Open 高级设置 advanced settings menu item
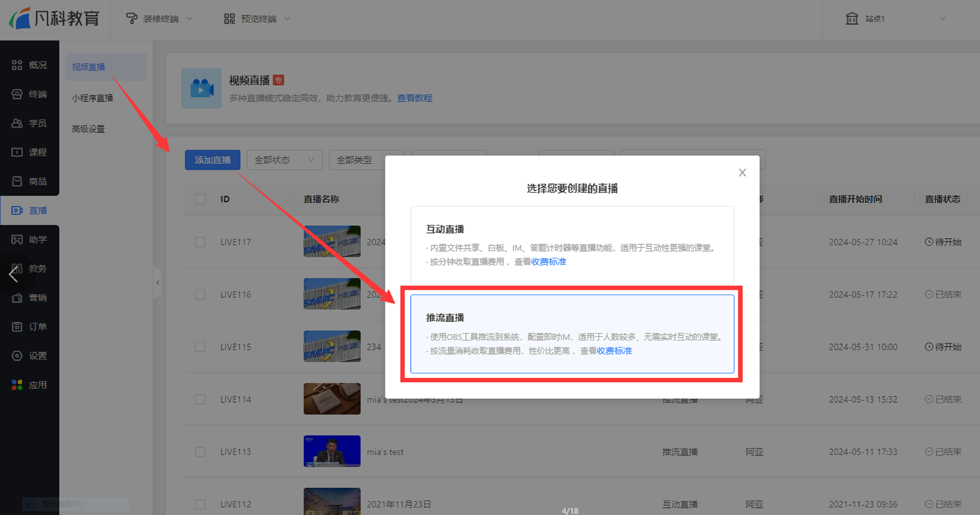 pos(88,129)
